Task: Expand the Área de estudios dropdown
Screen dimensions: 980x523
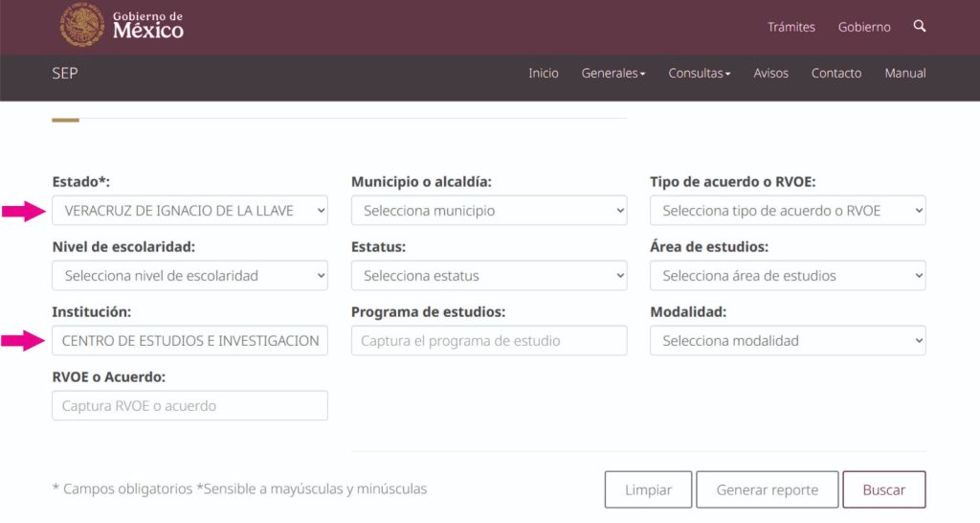Action: [787, 276]
